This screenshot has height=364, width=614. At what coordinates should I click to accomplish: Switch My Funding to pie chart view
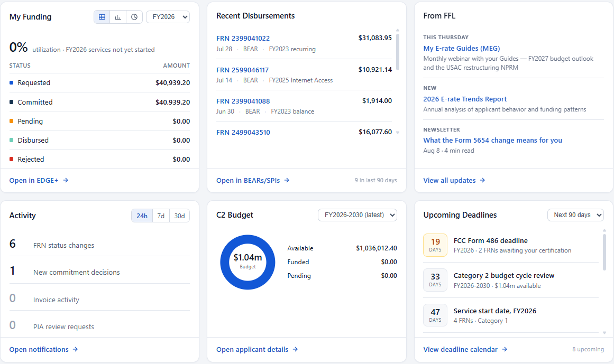tap(134, 17)
